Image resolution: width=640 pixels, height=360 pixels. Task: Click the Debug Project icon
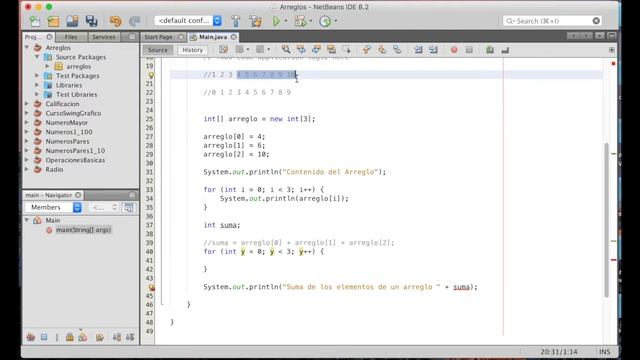coord(300,21)
